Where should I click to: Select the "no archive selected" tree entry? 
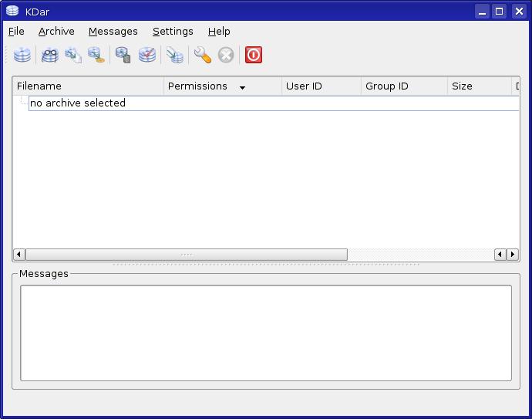pos(78,103)
